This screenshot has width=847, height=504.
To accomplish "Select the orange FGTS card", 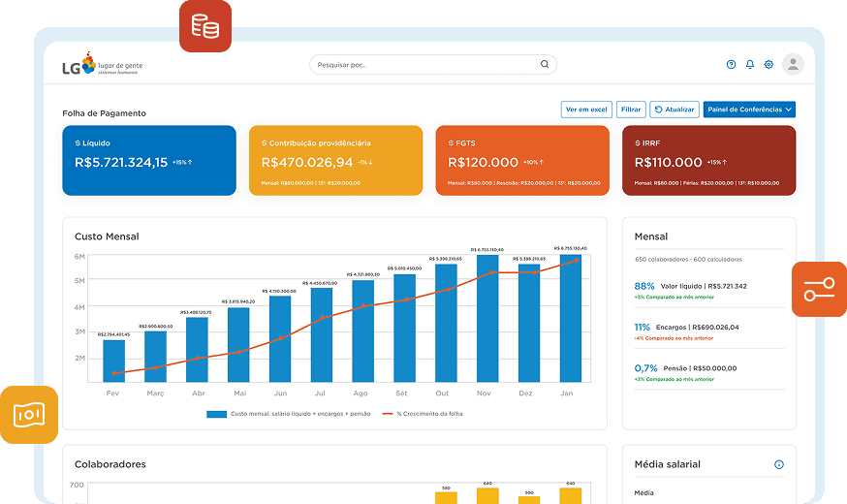I will [521, 160].
